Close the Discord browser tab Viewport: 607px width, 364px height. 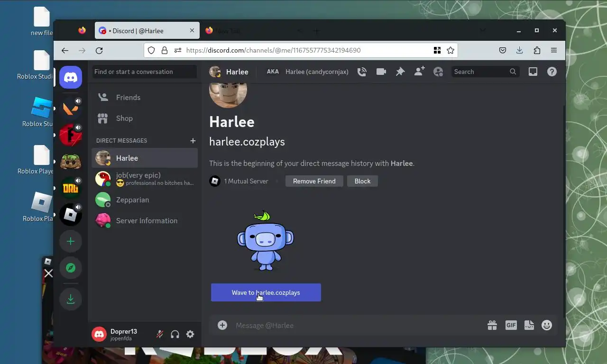coord(192,30)
